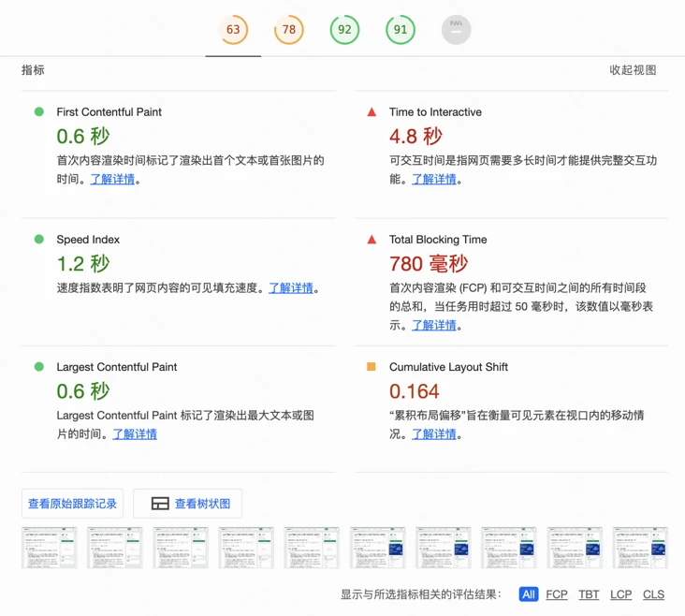Viewport: 685px width, 616px height.
Task: Click the first filmstrip thumbnail
Action: (x=50, y=548)
